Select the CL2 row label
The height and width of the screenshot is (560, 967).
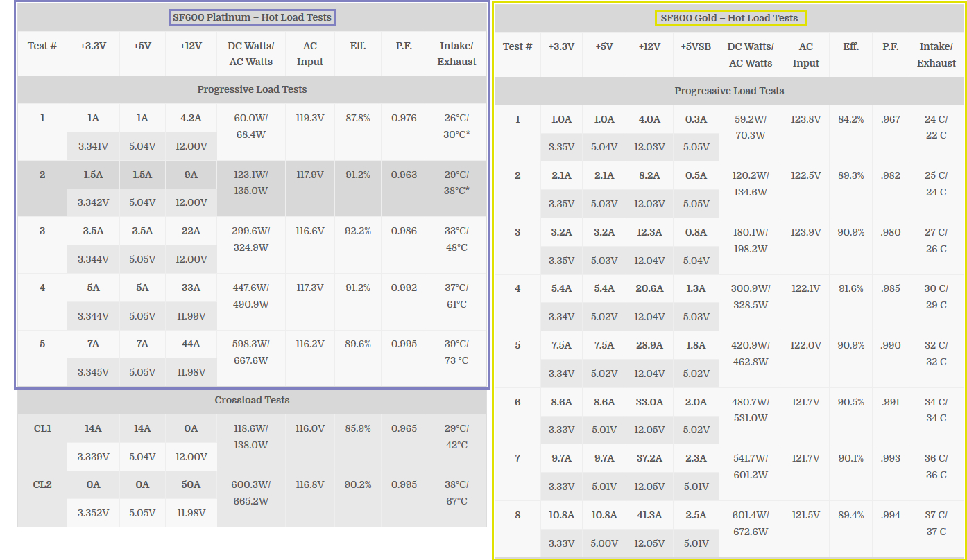point(42,484)
